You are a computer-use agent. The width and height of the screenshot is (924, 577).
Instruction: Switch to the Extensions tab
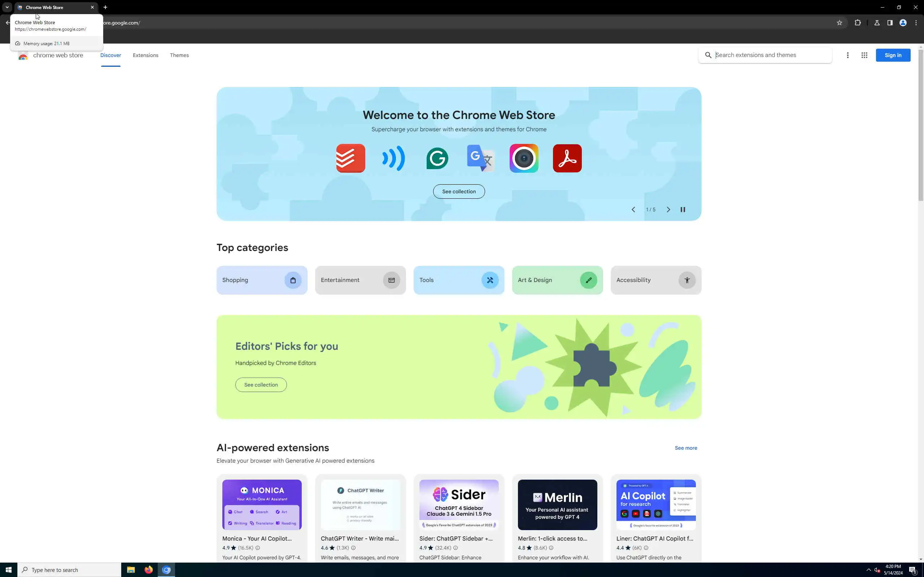[145, 55]
